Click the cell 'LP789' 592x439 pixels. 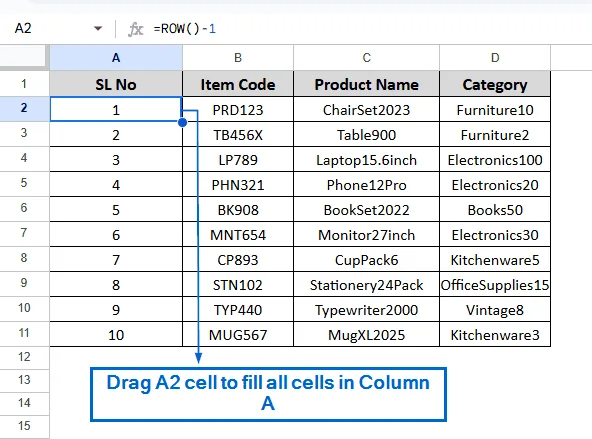[x=238, y=160]
